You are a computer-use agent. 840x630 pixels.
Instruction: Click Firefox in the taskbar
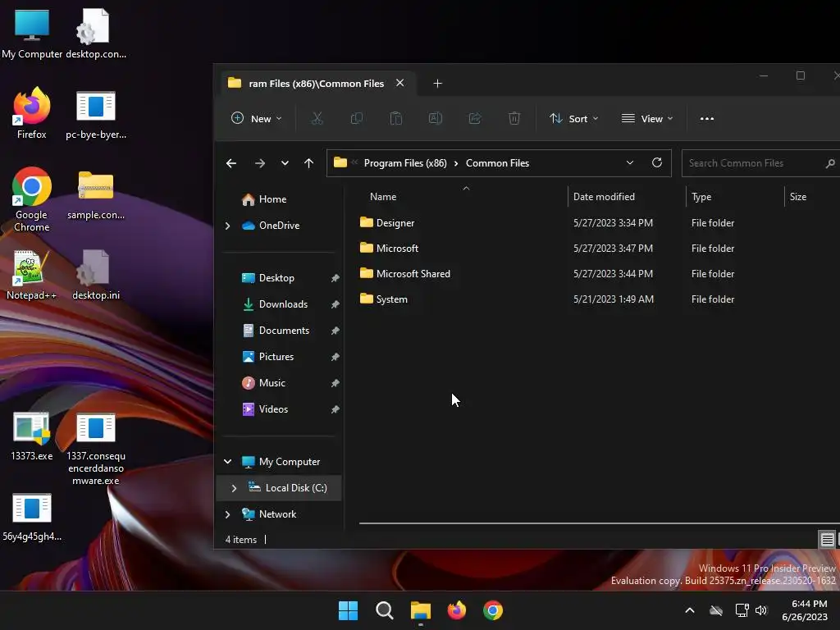pyautogui.click(x=456, y=610)
